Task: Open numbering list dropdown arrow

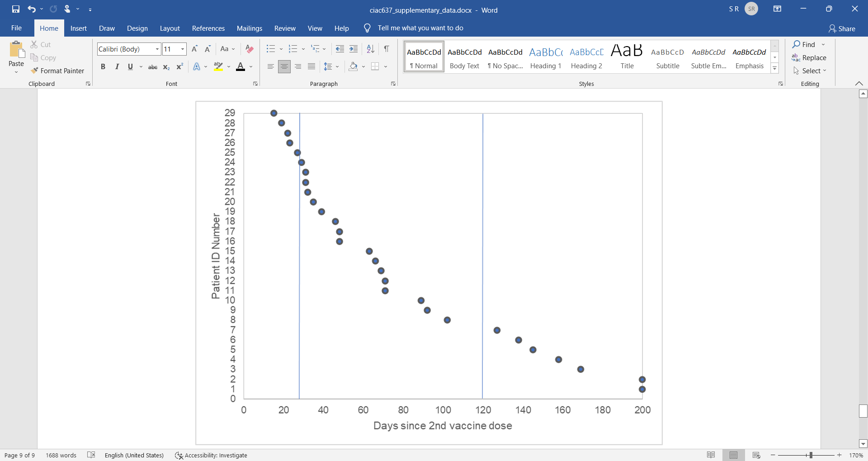Action: click(303, 49)
